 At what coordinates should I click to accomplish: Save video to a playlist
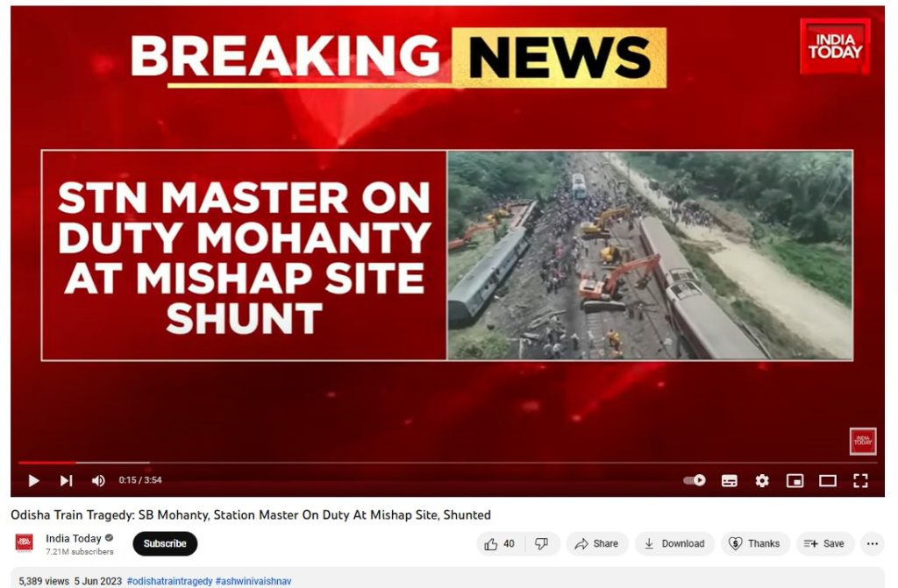point(824,544)
